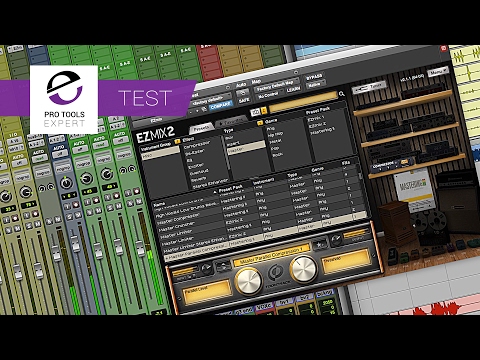Click the yellow preset name display
Screen dimensions: 480x360
tap(272, 255)
